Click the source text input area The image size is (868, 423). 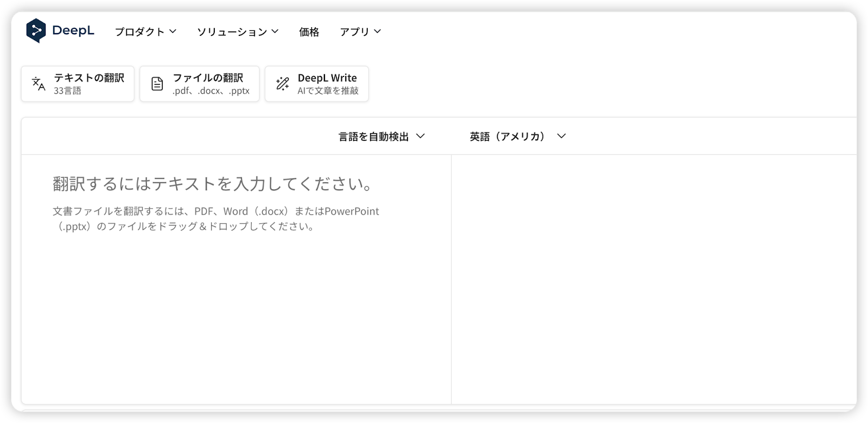coord(237,279)
